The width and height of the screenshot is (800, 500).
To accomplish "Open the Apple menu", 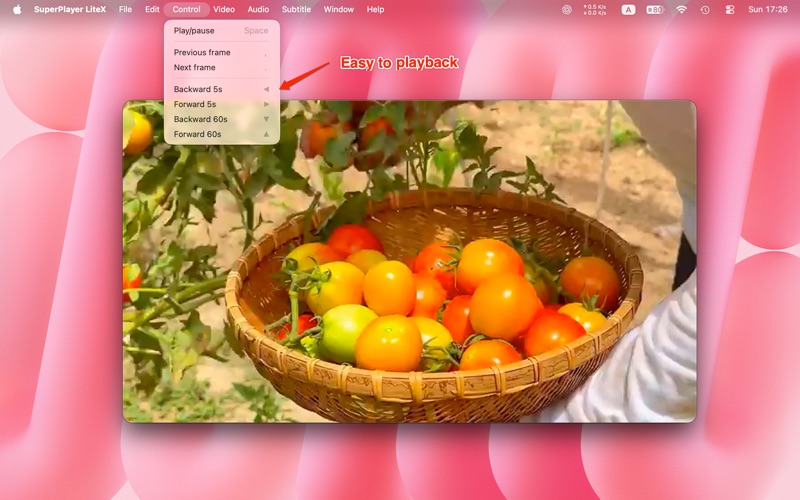I will click(x=17, y=9).
